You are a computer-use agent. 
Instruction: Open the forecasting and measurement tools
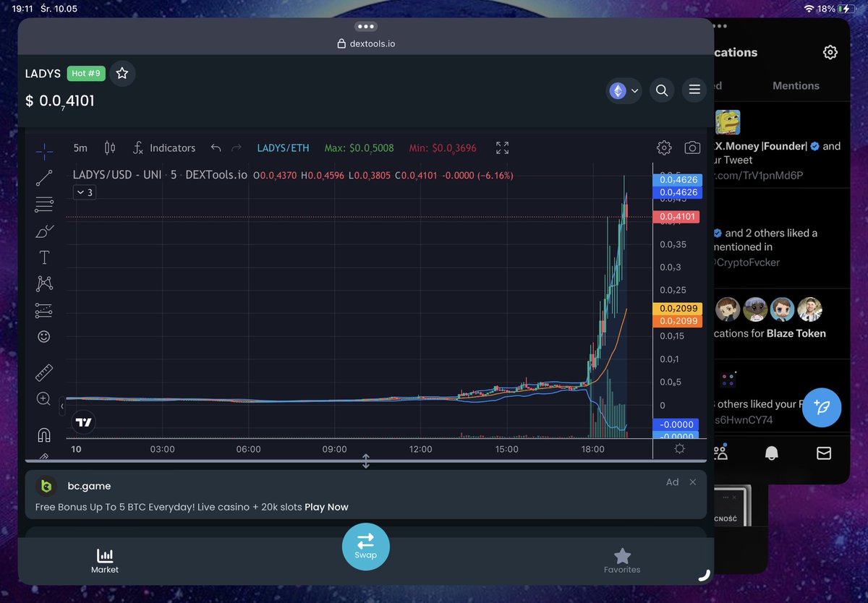click(44, 310)
